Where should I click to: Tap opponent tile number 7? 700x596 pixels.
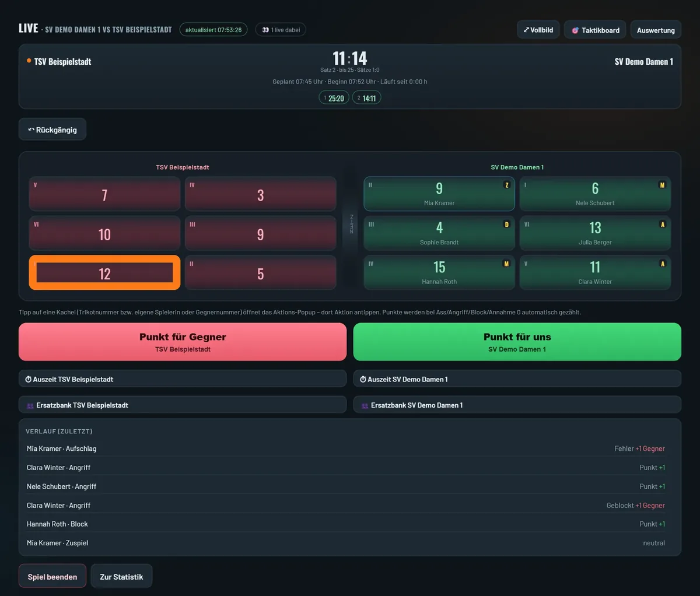pos(105,194)
